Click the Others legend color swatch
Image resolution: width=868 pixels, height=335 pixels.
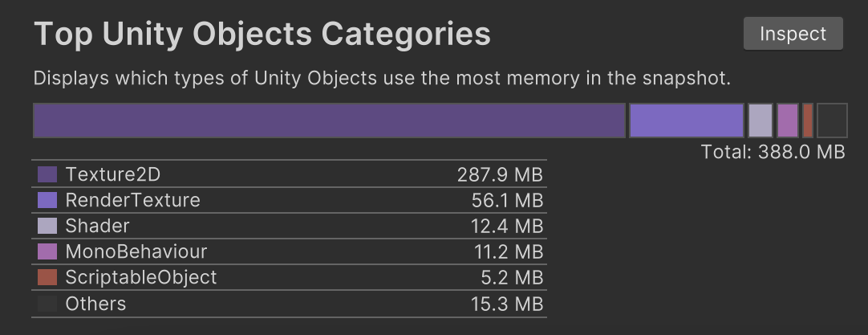tap(47, 304)
